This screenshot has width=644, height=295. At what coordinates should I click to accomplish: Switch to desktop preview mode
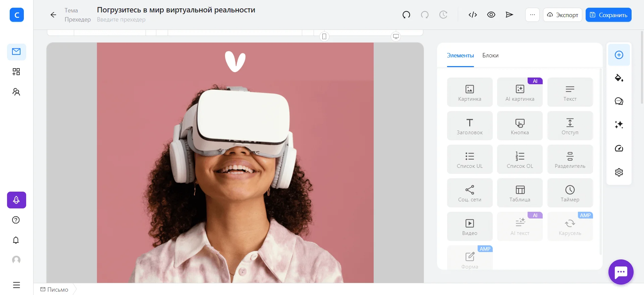coord(396,36)
